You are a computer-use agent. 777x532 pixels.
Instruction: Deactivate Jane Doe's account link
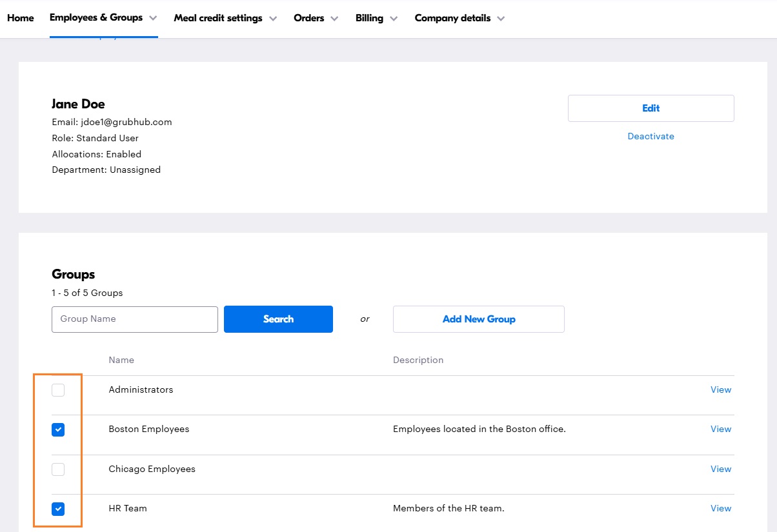(x=651, y=136)
